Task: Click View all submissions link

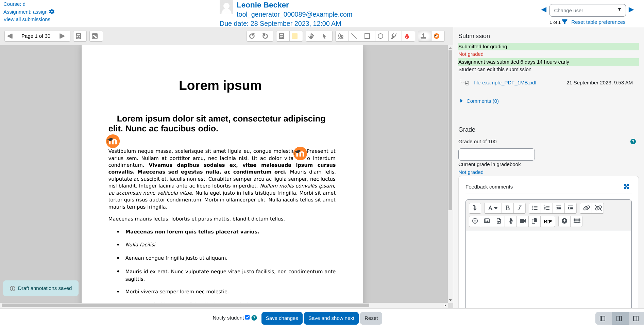Action: point(27,19)
